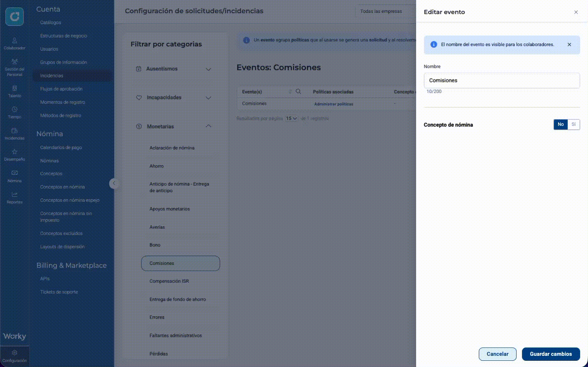
Task: Open Conceptos excluidos menu item
Action: tap(61, 233)
